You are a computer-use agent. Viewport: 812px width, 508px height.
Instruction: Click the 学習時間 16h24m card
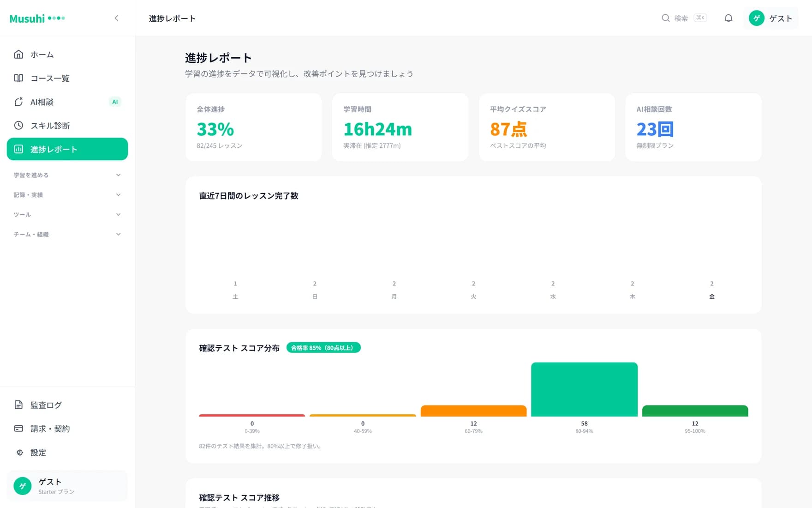click(x=400, y=127)
